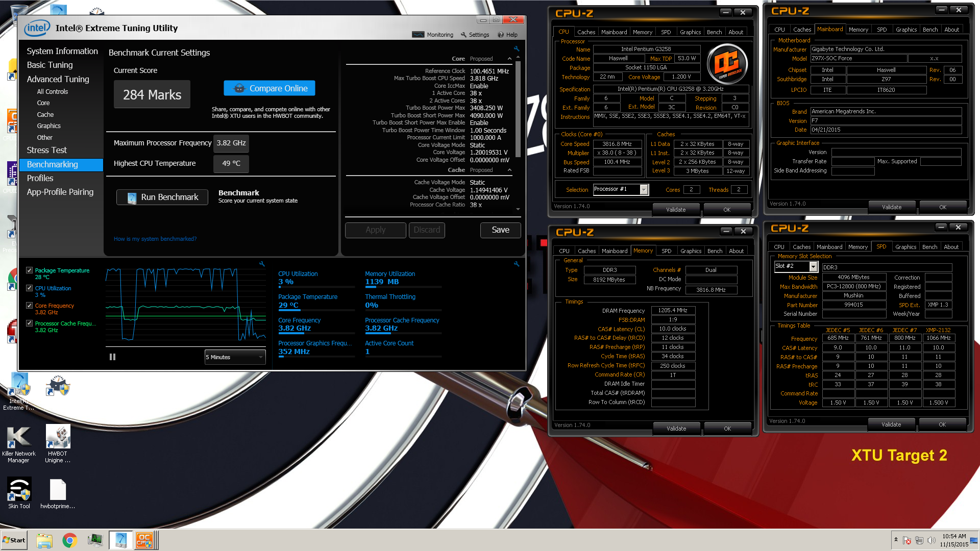Click OK in CPU-Z SPD window

coord(942,424)
